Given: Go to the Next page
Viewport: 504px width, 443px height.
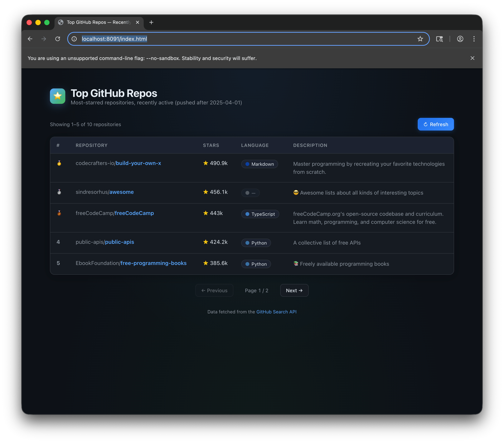Looking at the screenshot, I should coord(294,291).
